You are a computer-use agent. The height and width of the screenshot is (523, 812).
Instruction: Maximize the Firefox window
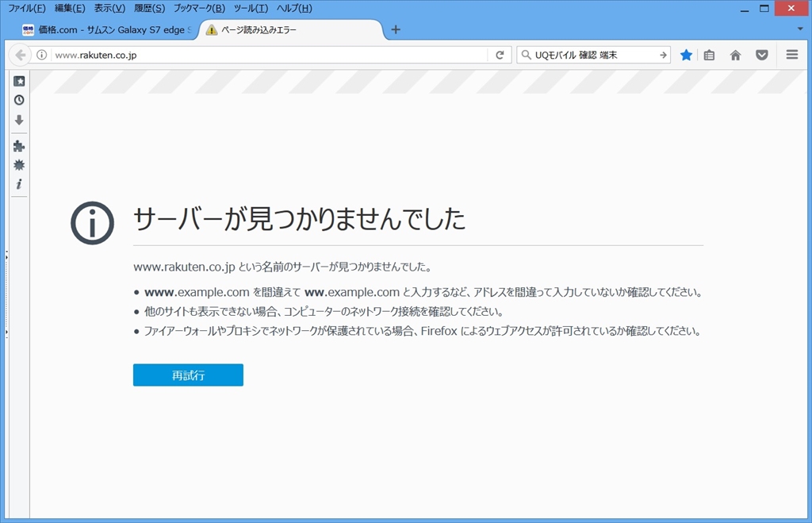[x=764, y=8]
